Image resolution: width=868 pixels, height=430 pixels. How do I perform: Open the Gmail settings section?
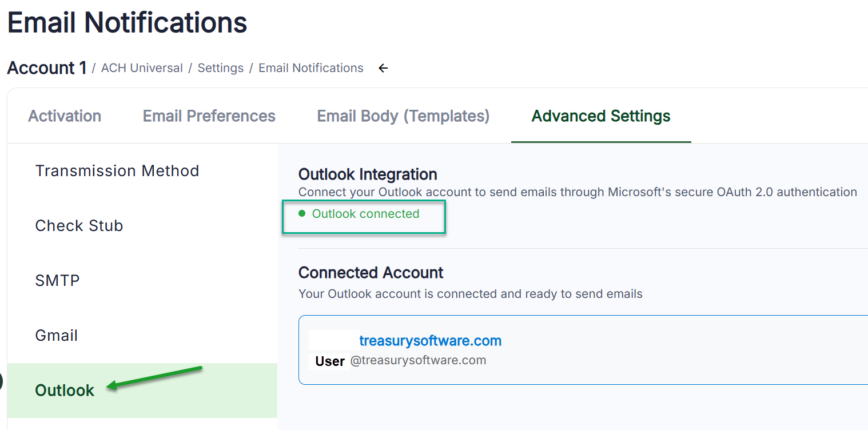56,336
